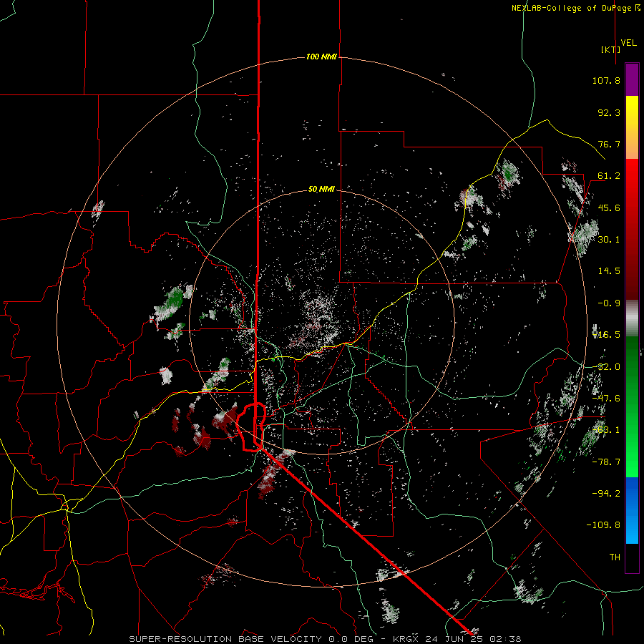Screen dimensions: 644x644
Task: Pick the blue segment of the velocity color bar
Action: coord(632,510)
